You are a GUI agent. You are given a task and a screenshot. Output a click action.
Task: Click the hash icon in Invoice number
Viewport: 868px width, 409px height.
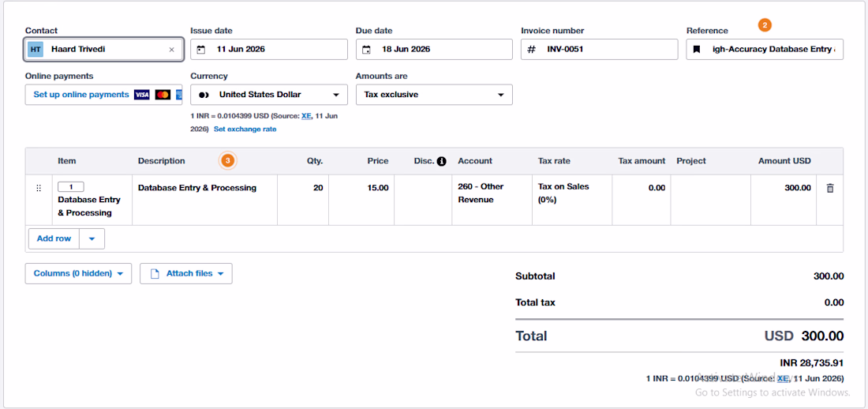(531, 49)
